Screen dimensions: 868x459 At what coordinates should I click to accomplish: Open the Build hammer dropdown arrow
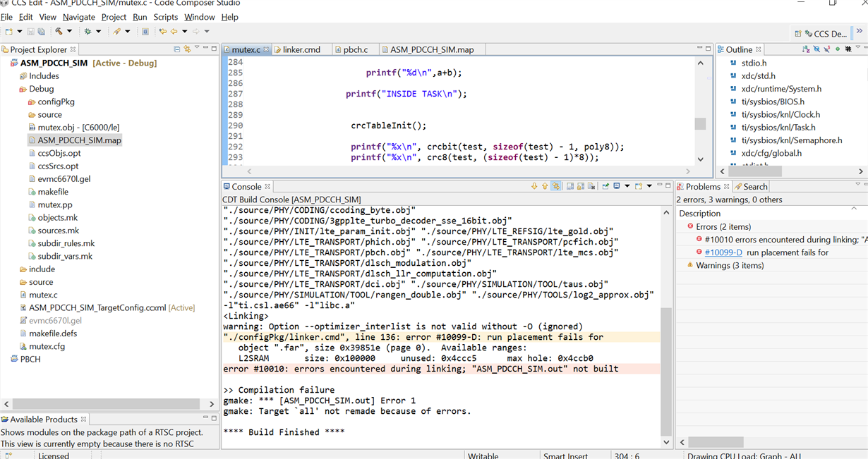[x=69, y=31]
